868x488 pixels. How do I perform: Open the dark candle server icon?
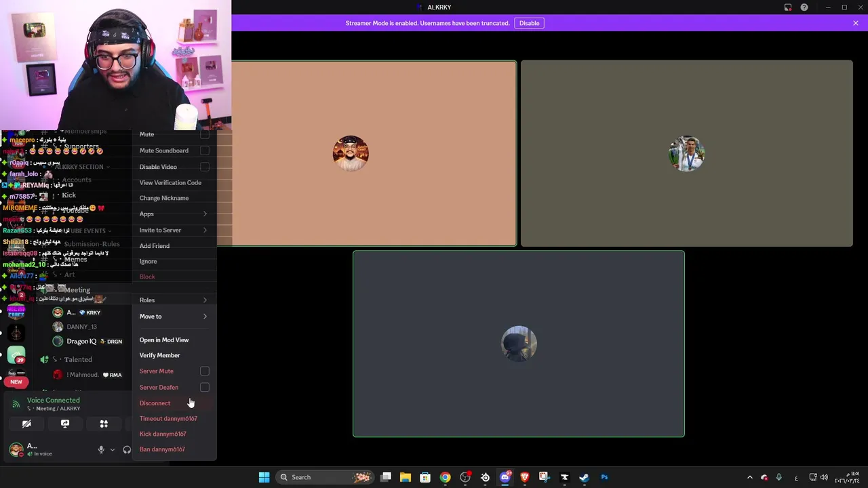pos(16,333)
